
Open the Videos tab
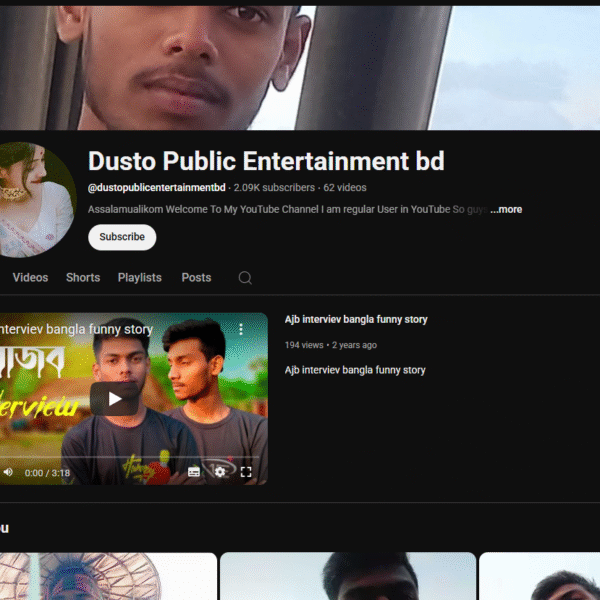tap(30, 277)
